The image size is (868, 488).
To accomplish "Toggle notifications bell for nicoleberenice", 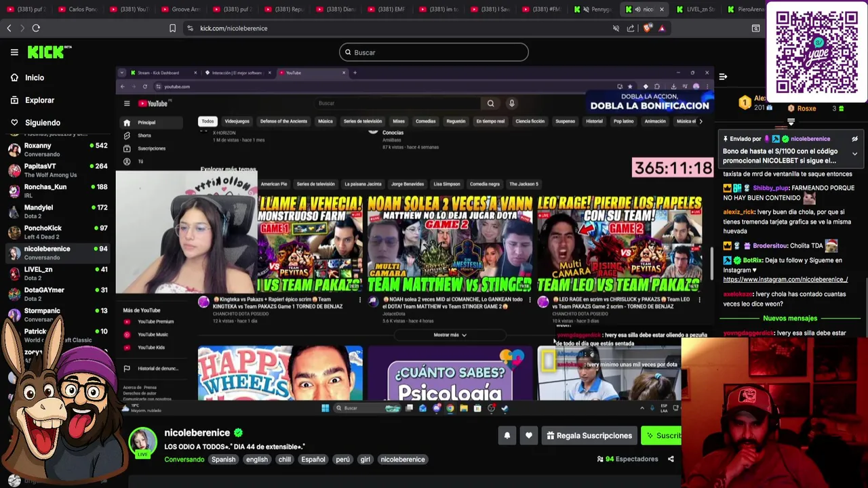I will pyautogui.click(x=507, y=436).
